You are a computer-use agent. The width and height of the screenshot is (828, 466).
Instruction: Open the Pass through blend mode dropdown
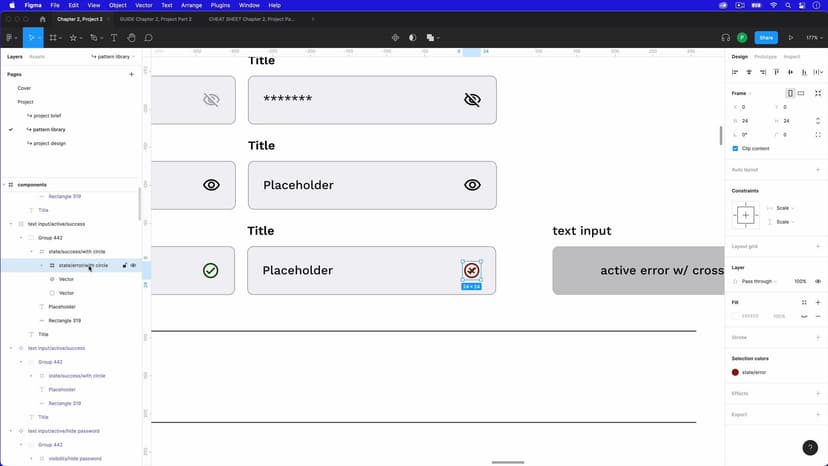coord(758,282)
